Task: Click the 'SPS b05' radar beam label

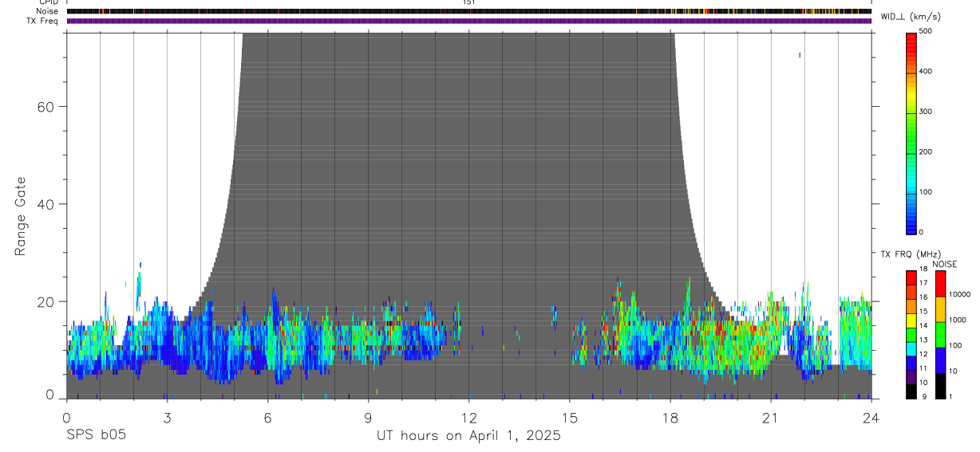Action: 96,436
